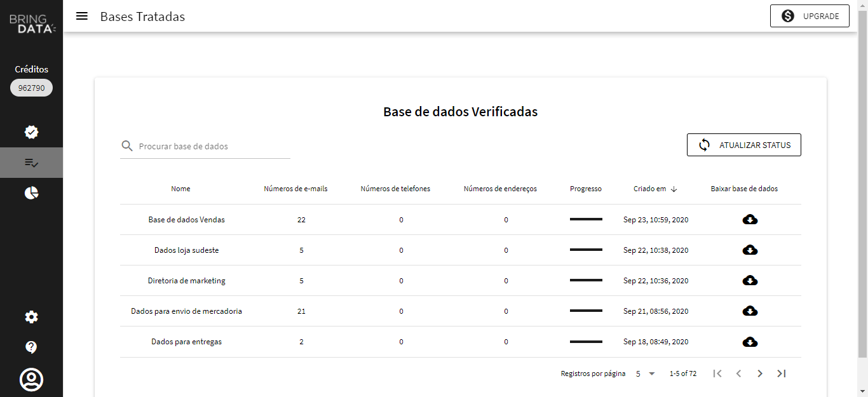Image resolution: width=868 pixels, height=397 pixels.
Task: Select the Diretoria de marketing name
Action: click(187, 281)
